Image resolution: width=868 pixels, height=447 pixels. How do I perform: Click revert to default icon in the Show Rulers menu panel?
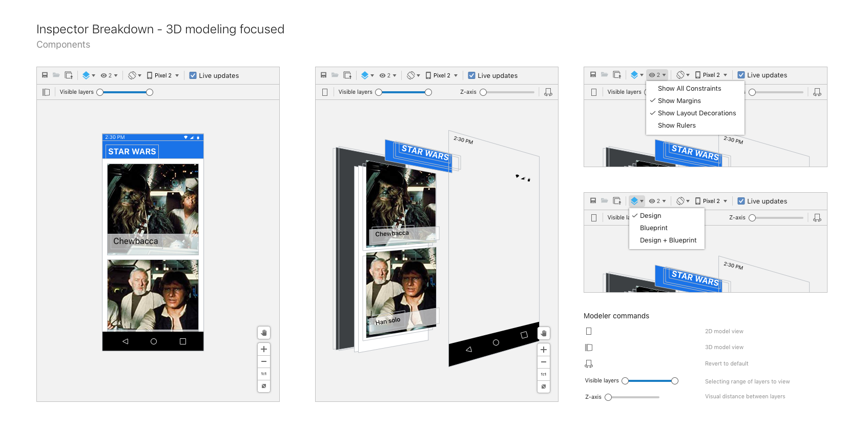coord(817,92)
